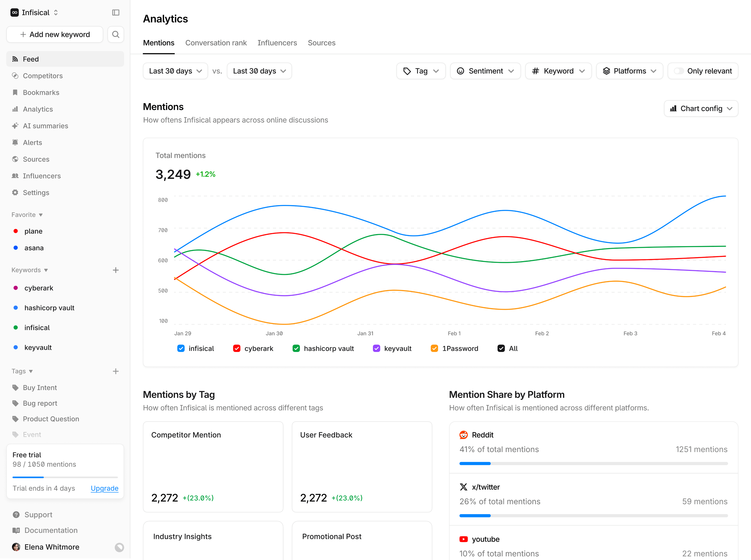Open Alerts in the sidebar

click(x=32, y=142)
